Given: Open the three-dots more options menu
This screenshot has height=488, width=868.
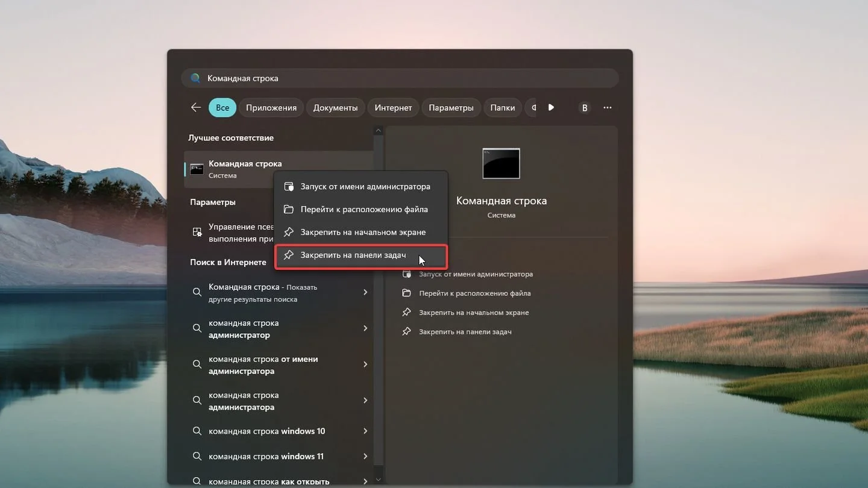Looking at the screenshot, I should pos(608,108).
